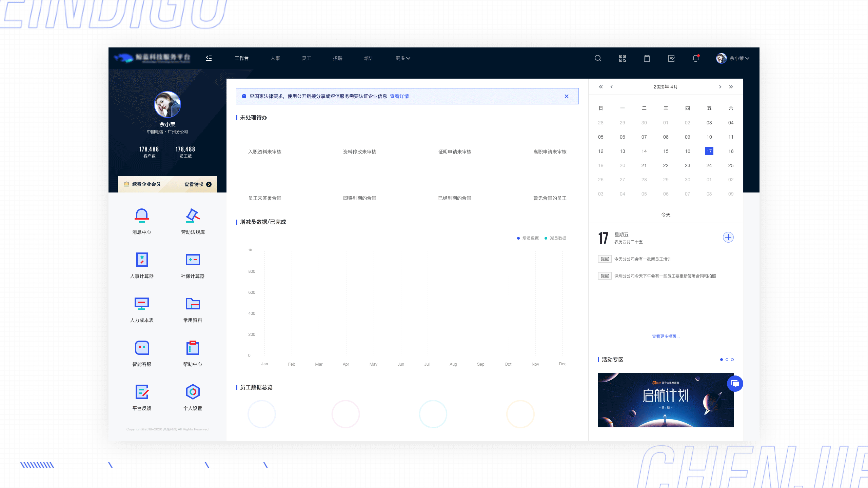Click the 查看详情 link in notice

pos(399,96)
